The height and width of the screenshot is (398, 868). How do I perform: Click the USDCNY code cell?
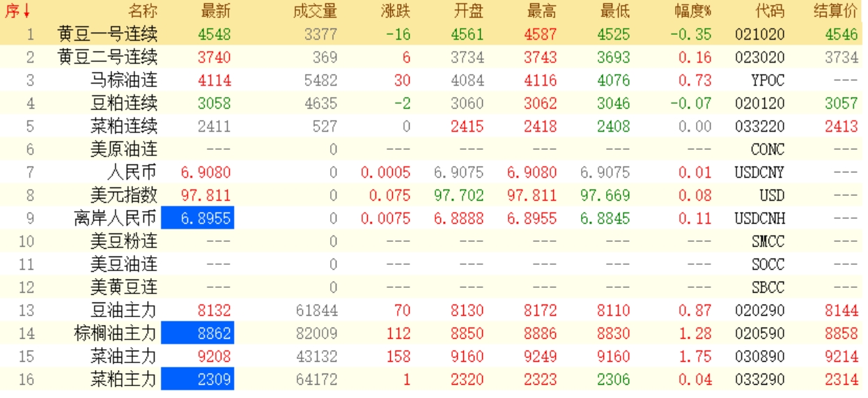[x=759, y=172]
